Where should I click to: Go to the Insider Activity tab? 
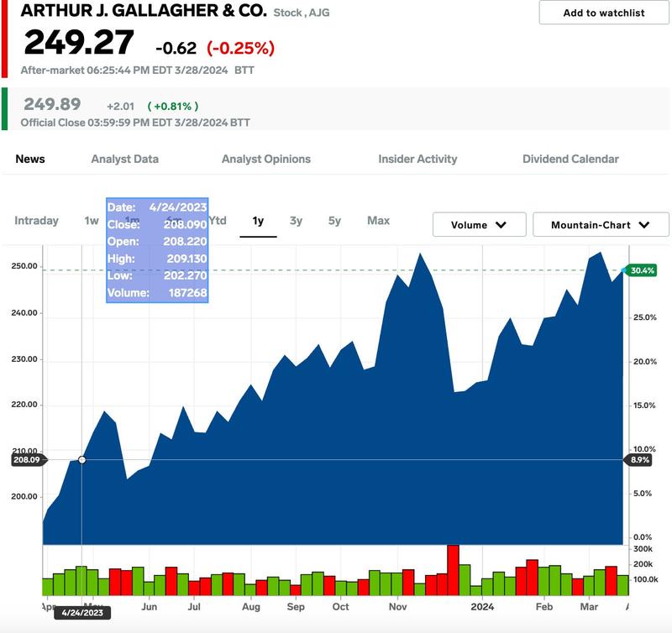pyautogui.click(x=417, y=159)
